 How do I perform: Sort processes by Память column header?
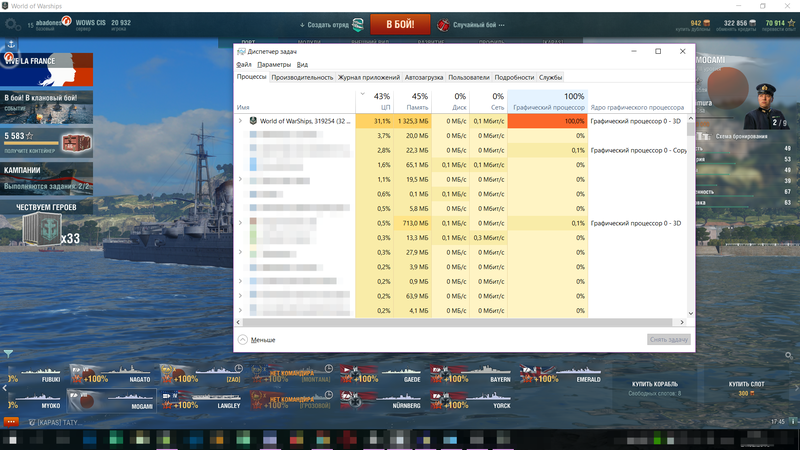pos(412,101)
